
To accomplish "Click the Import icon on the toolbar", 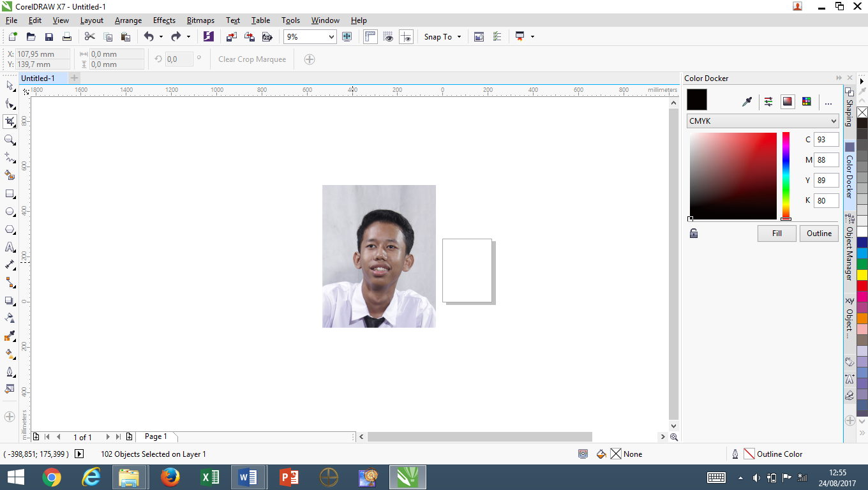I will click(230, 36).
